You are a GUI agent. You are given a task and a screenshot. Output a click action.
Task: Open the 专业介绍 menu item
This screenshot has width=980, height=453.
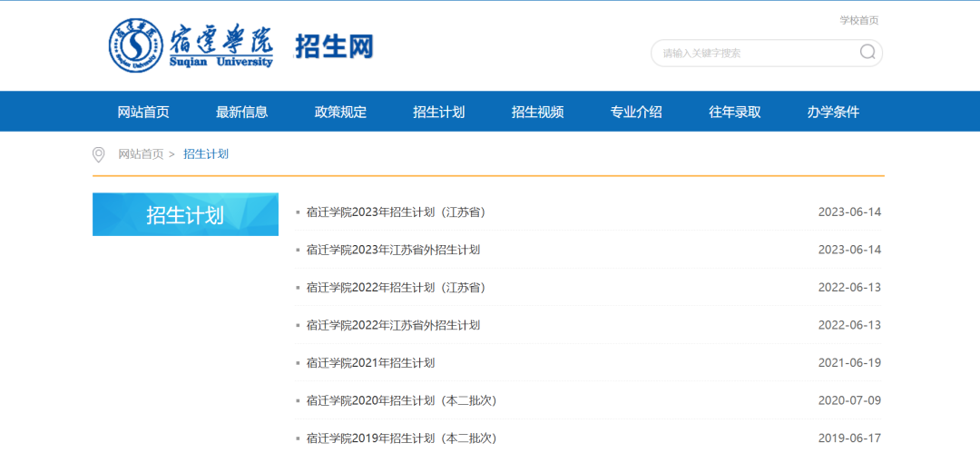tap(636, 112)
